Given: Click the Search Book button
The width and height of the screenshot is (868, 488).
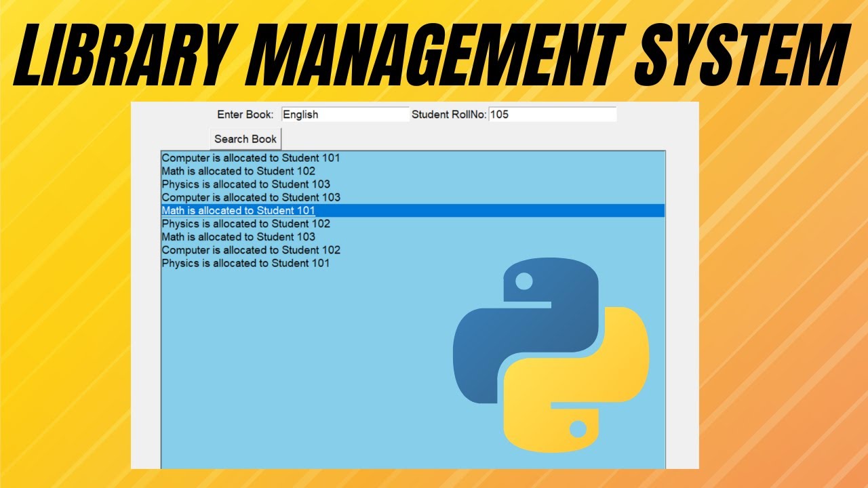Looking at the screenshot, I should click(x=245, y=139).
